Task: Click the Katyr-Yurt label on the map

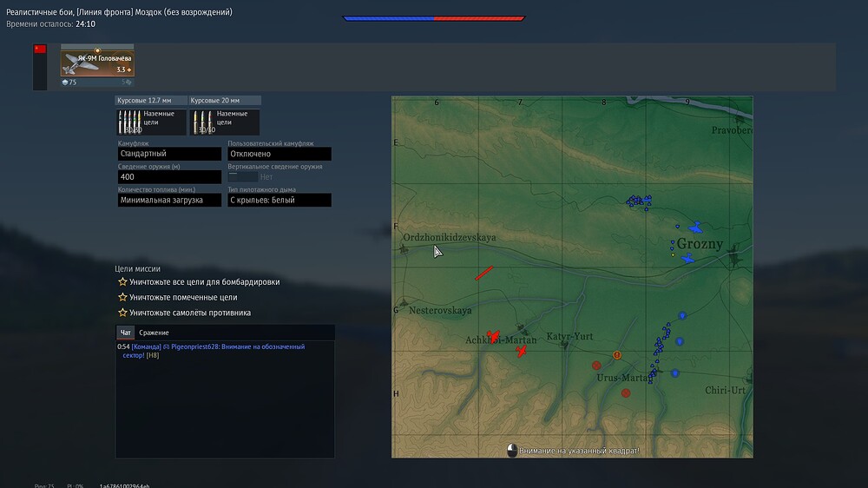Action: click(x=569, y=336)
